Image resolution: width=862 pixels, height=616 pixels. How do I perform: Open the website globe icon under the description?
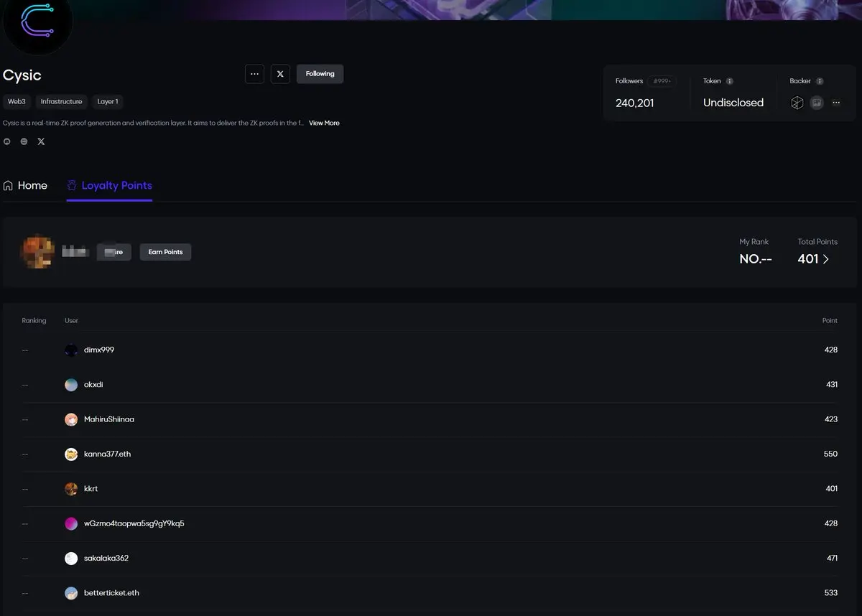coord(24,141)
